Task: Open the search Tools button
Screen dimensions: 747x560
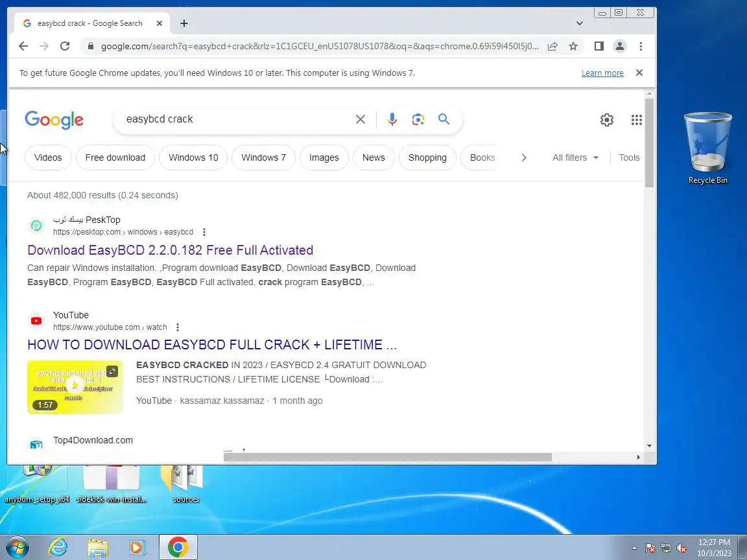Action: (x=629, y=157)
